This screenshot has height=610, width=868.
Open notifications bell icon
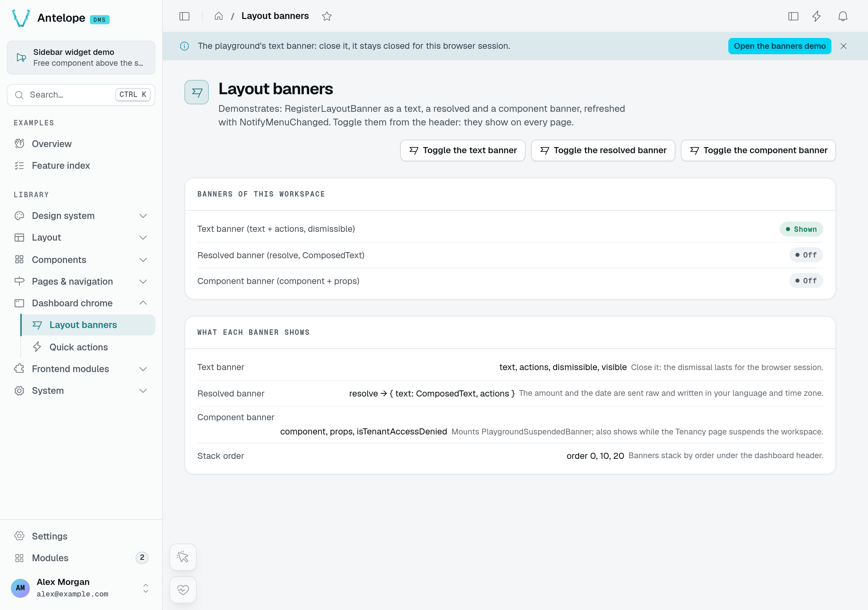tap(843, 16)
